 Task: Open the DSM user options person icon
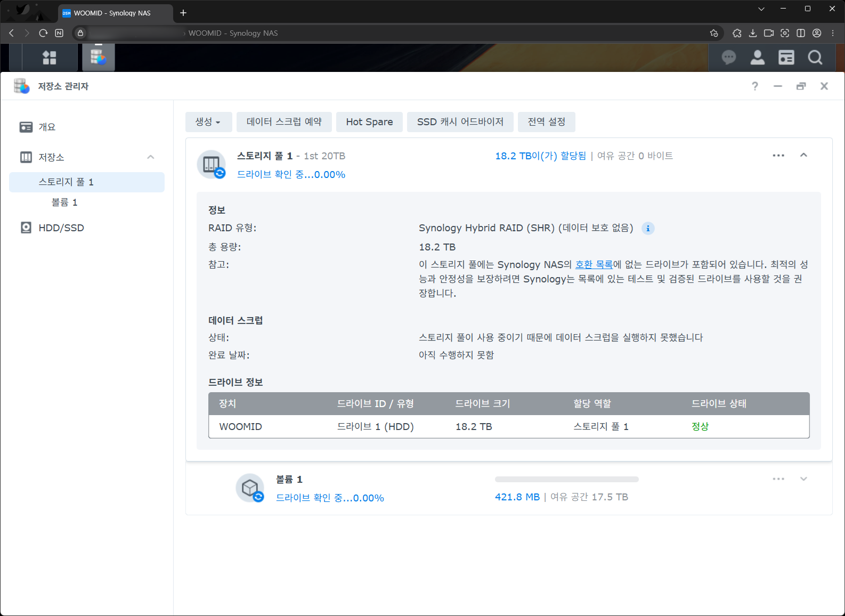coord(757,58)
